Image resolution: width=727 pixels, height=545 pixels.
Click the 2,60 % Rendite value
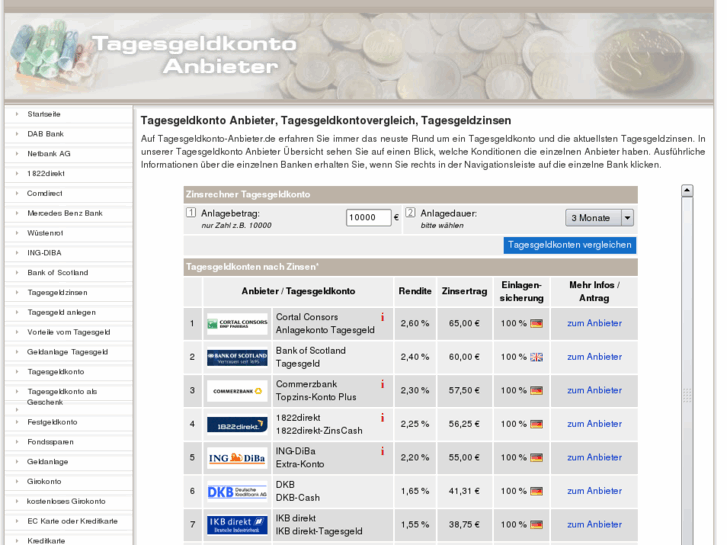coord(415,323)
